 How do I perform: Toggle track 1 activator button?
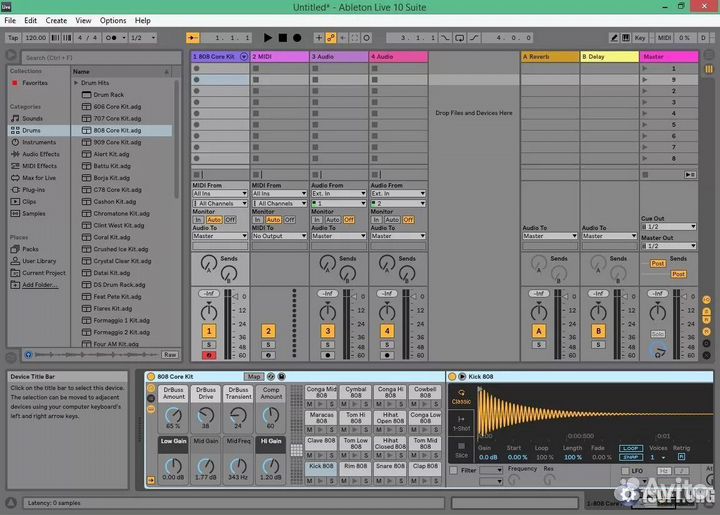point(209,331)
